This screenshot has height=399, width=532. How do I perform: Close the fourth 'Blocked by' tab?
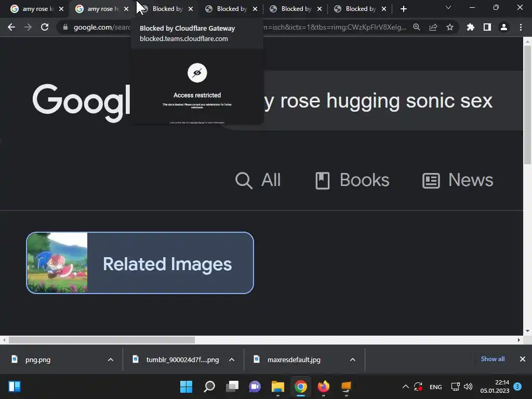click(x=384, y=9)
